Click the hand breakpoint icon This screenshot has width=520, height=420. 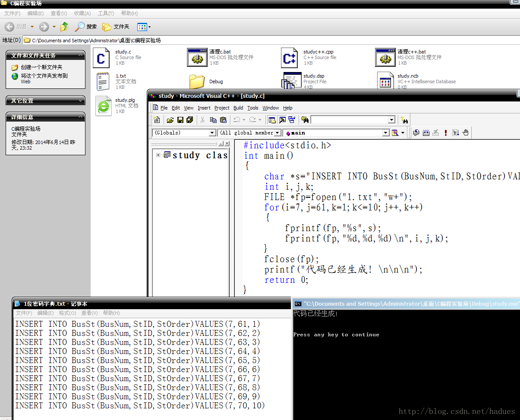[466, 133]
